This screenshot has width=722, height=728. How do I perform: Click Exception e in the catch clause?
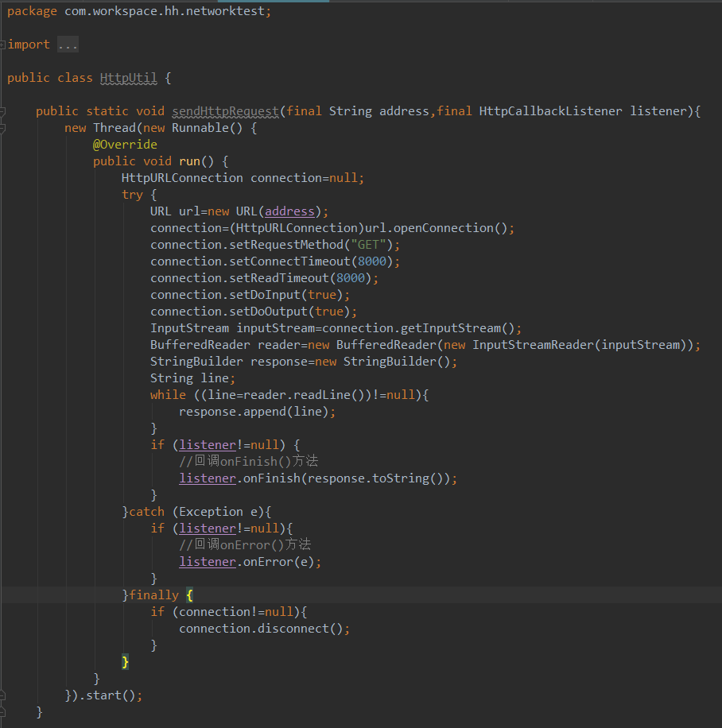click(x=219, y=512)
